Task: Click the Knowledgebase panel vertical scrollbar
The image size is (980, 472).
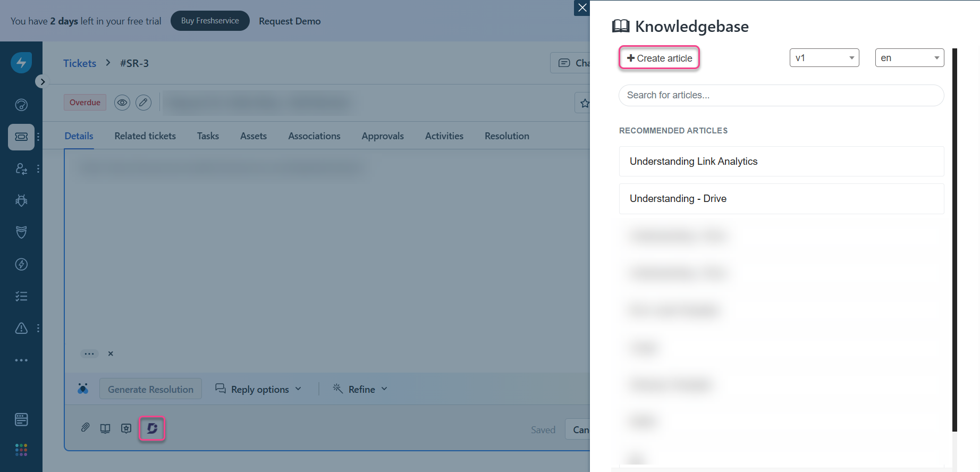Action: tap(954, 240)
